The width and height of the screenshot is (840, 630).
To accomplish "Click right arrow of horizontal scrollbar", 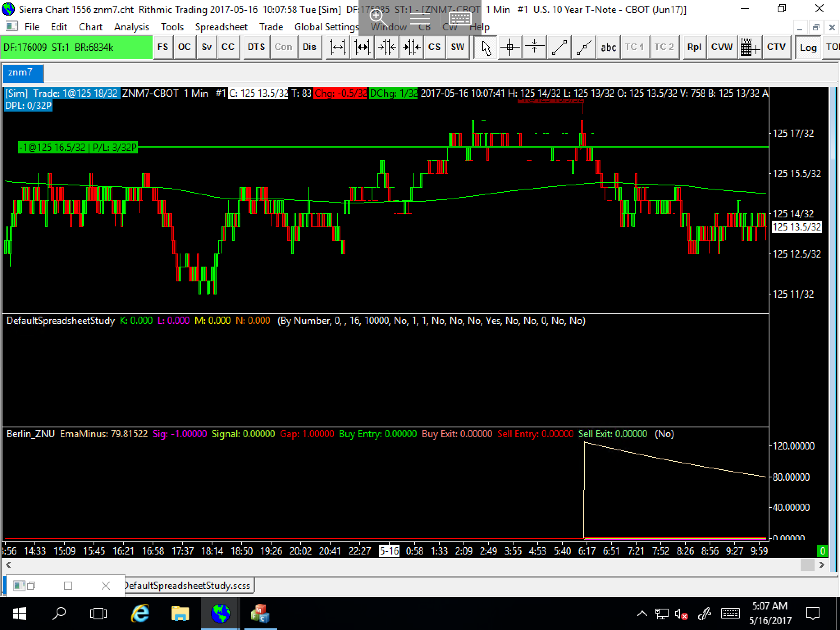I will (x=822, y=565).
